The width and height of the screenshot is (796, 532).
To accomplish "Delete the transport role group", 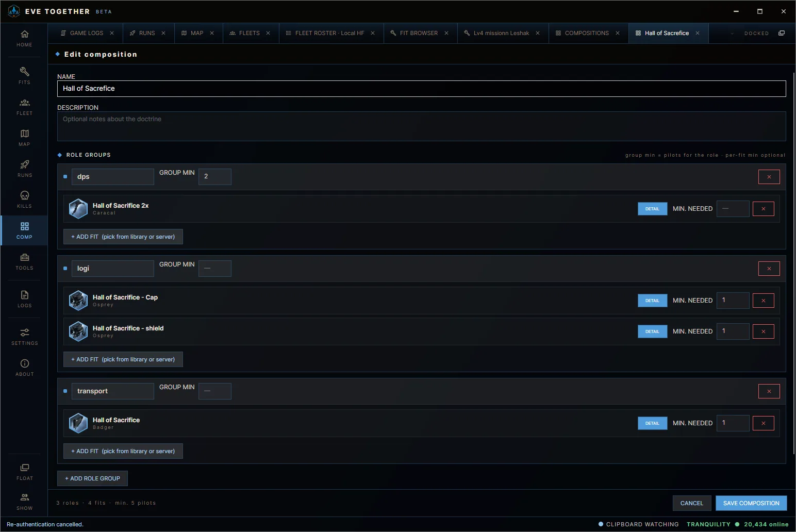I will click(x=769, y=391).
